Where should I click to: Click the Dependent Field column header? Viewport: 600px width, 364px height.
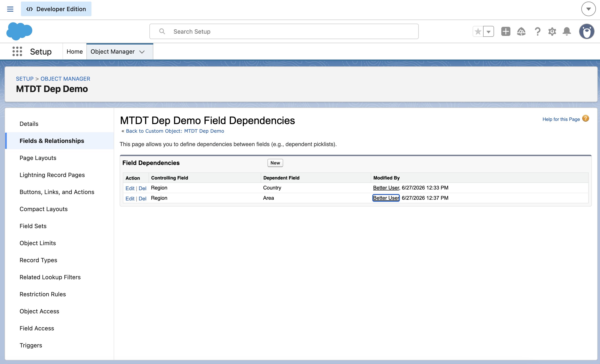coord(281,178)
